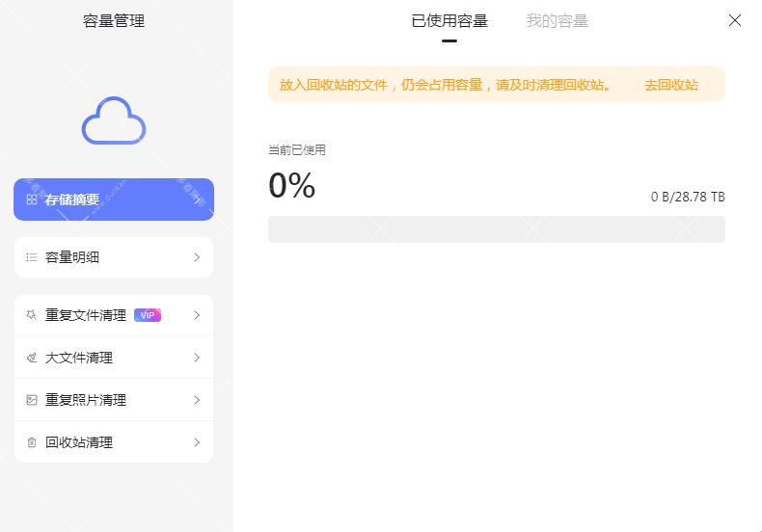Expand the 容量明细 chevron arrow

tap(197, 257)
